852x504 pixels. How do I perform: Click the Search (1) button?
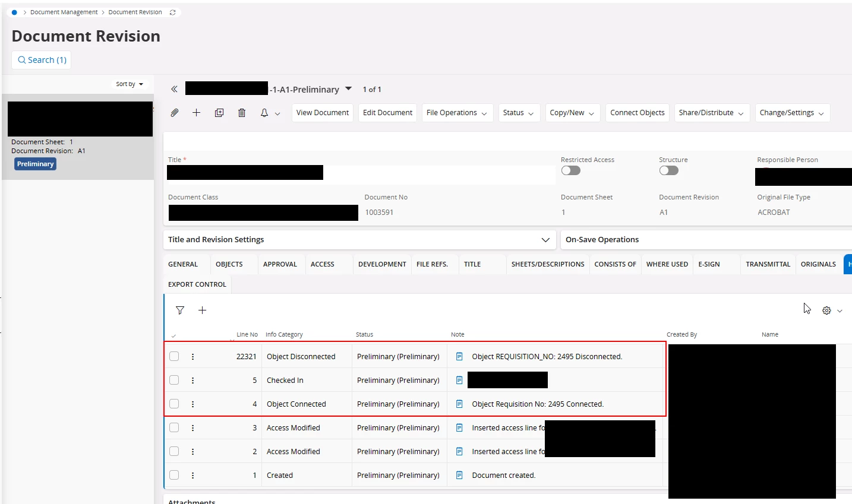pyautogui.click(x=42, y=60)
